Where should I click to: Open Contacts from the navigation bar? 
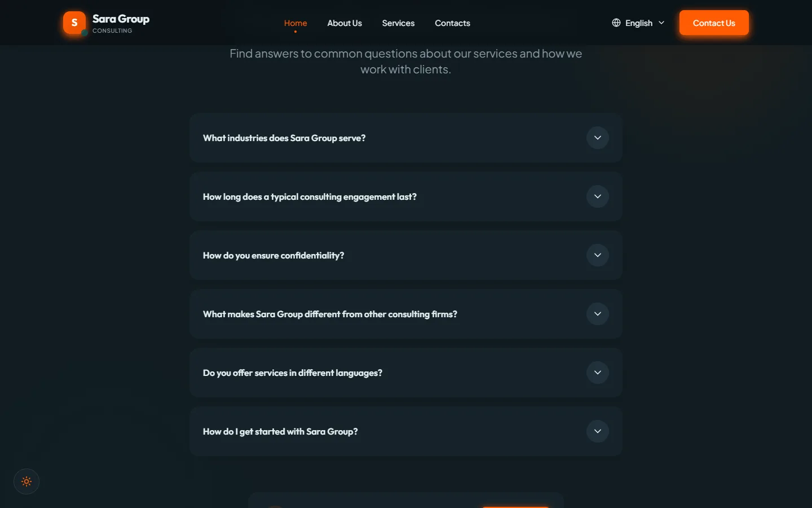tap(452, 23)
